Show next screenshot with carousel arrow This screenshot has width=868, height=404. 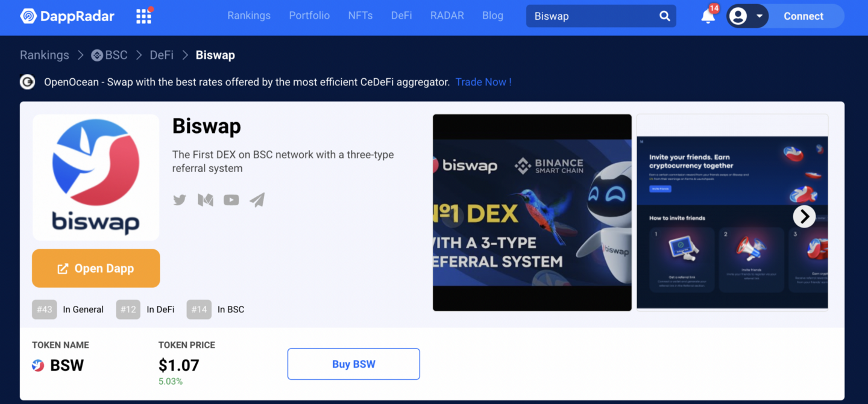click(x=804, y=216)
